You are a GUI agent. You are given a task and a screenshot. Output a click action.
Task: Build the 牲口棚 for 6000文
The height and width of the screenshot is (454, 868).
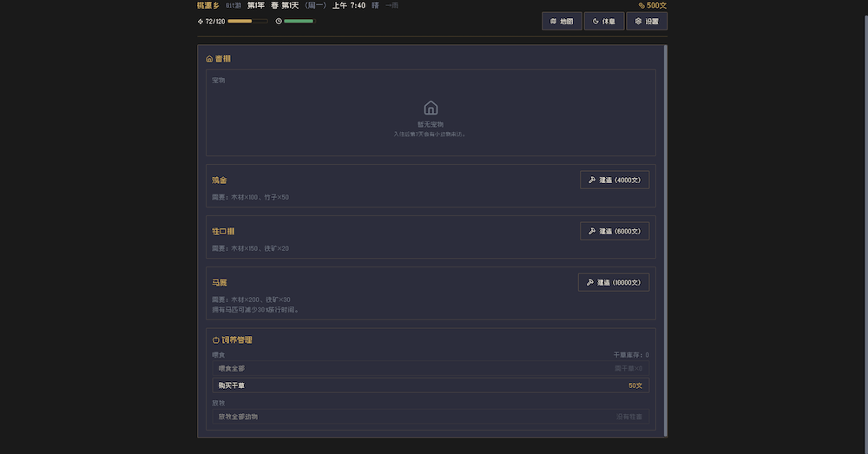(x=614, y=231)
